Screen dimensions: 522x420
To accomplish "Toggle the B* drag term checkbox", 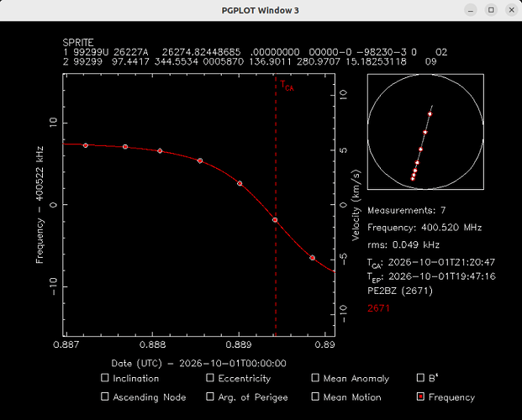I will [420, 378].
